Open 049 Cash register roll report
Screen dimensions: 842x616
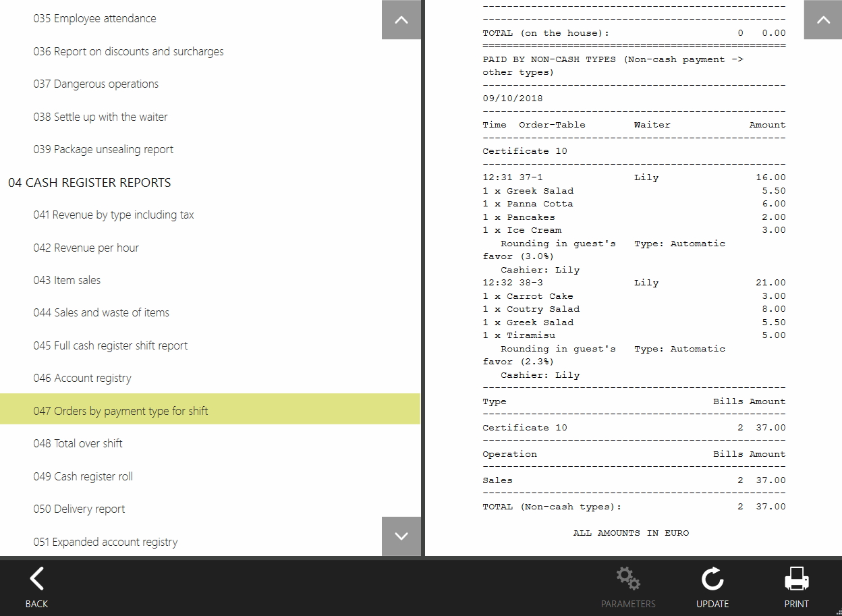tap(83, 476)
